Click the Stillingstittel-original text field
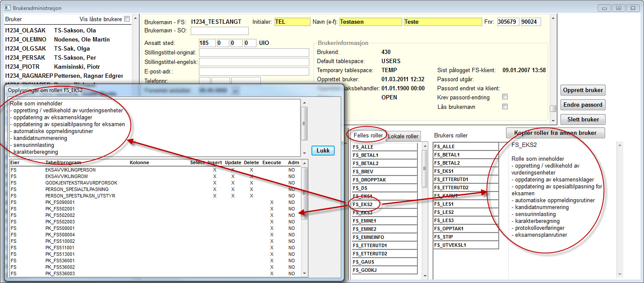The image size is (644, 283). [x=254, y=52]
